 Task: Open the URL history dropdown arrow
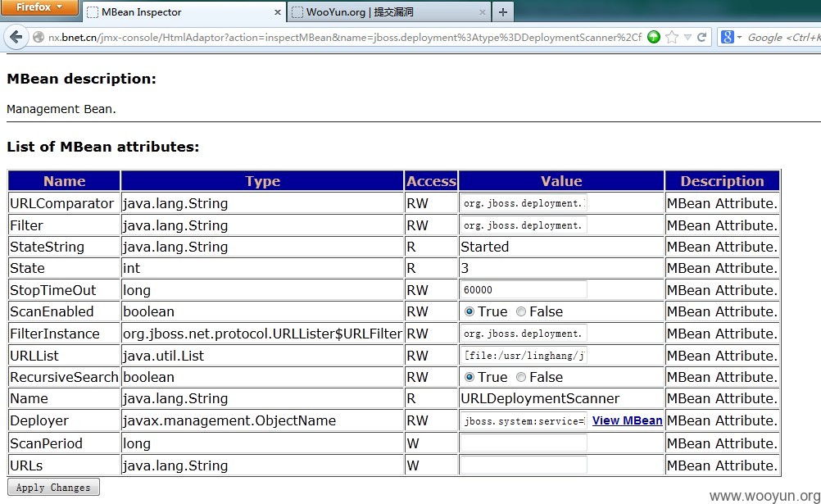688,37
